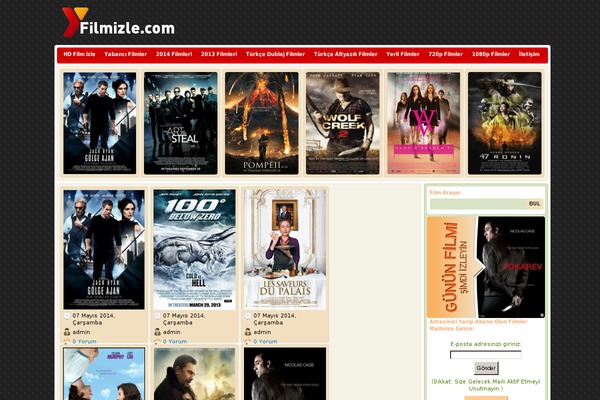Open the HD Film izle menu item
Screen dimensions: 600x400
click(79, 54)
